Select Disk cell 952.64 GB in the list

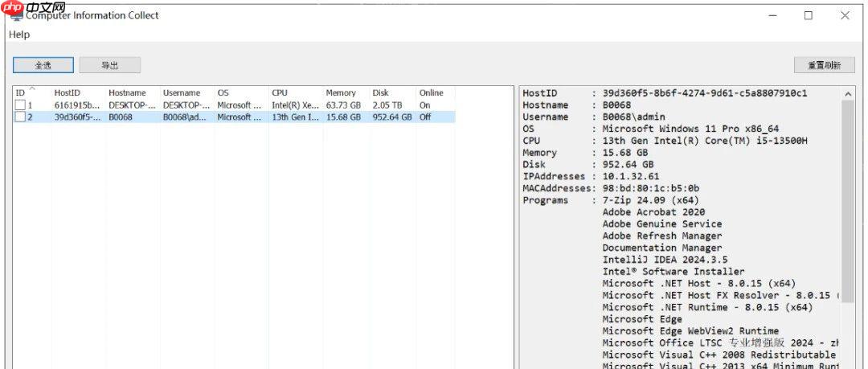click(x=392, y=117)
